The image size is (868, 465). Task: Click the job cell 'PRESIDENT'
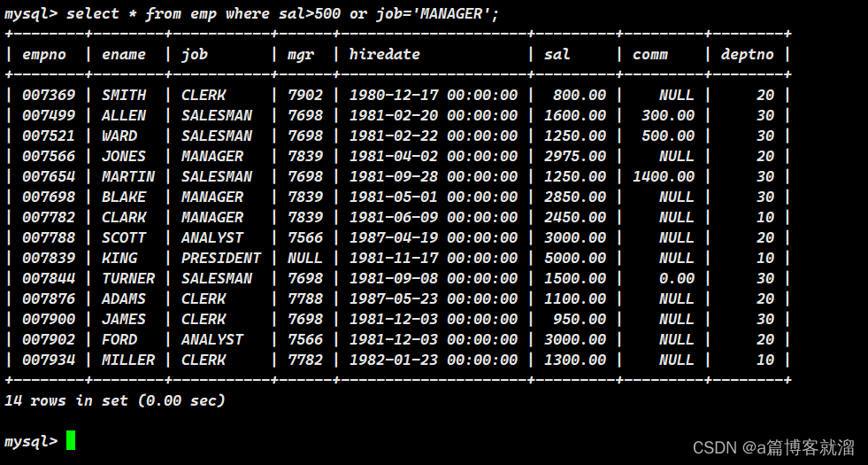pyautogui.click(x=221, y=258)
